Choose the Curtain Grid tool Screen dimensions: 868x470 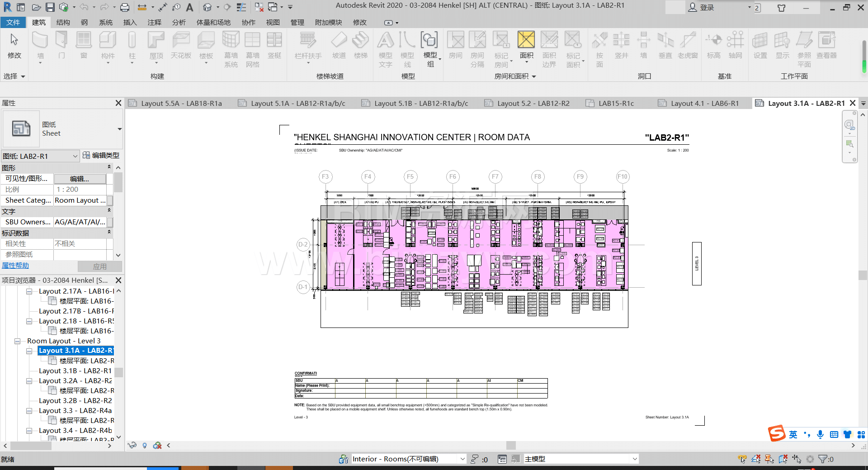point(252,49)
